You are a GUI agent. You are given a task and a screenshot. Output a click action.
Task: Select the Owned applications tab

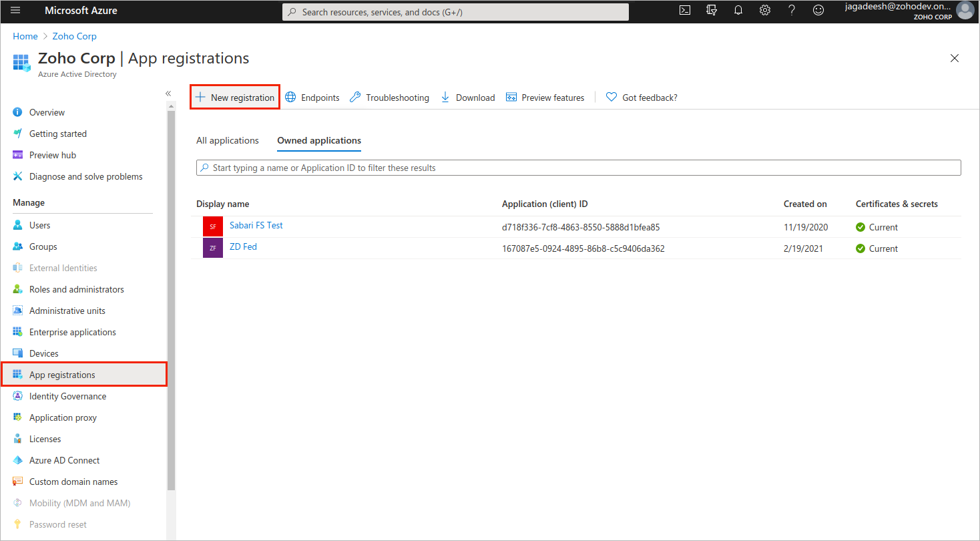click(319, 140)
